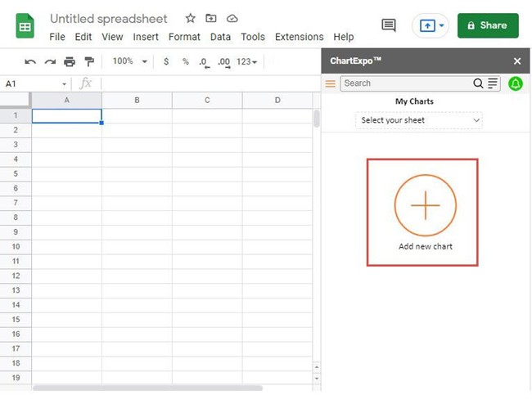
Task: Click the move to folder icon
Action: pos(211,18)
